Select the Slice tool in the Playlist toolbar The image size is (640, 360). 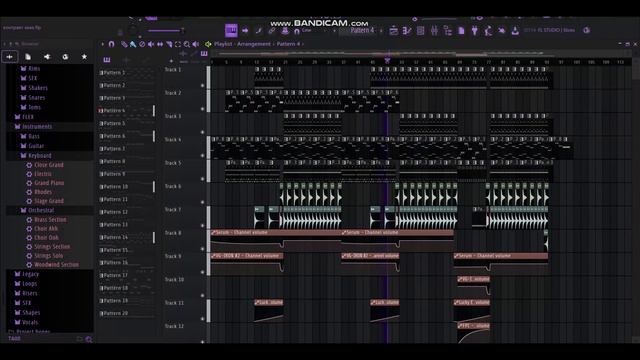click(169, 44)
